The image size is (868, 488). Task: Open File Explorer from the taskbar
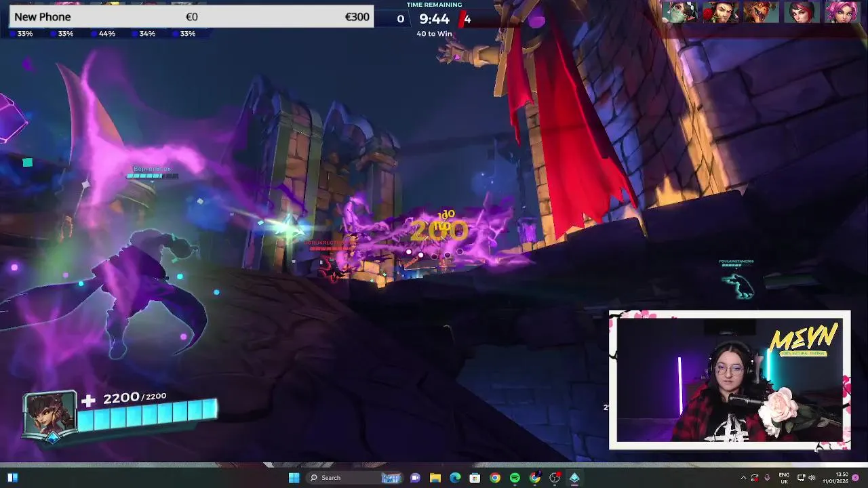435,478
